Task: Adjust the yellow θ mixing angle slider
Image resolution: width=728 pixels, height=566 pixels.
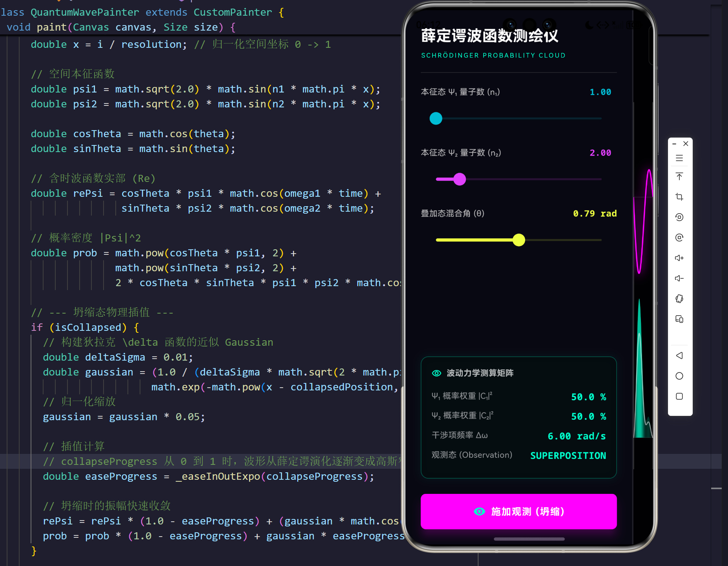Action: [519, 239]
